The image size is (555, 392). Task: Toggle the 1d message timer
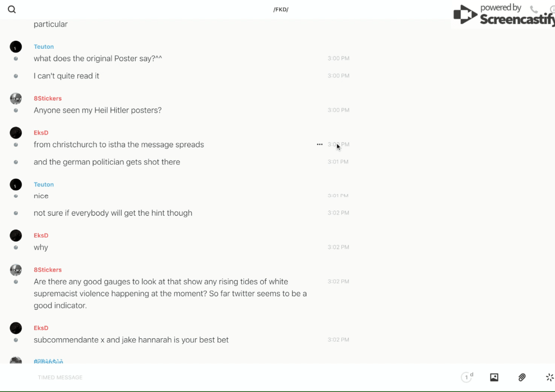467,377
